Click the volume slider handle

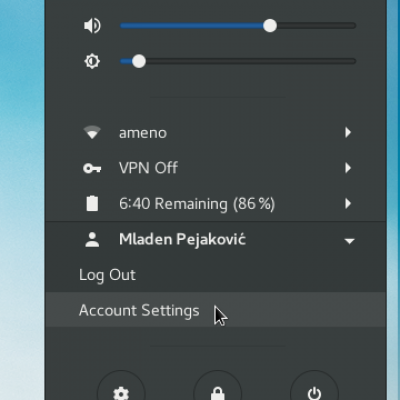pos(270,26)
